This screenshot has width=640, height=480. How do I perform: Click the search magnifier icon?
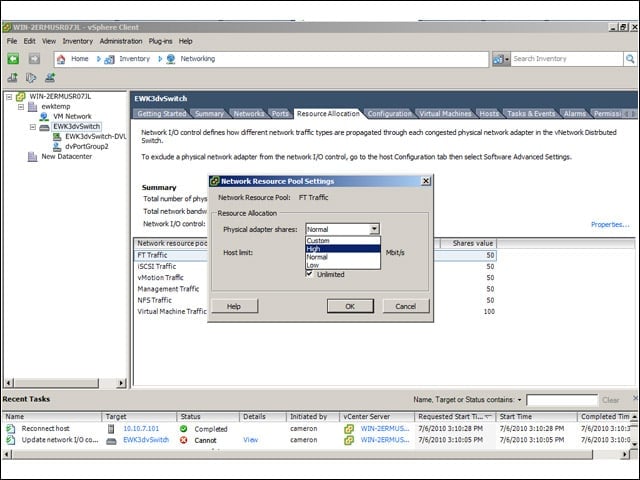630,59
